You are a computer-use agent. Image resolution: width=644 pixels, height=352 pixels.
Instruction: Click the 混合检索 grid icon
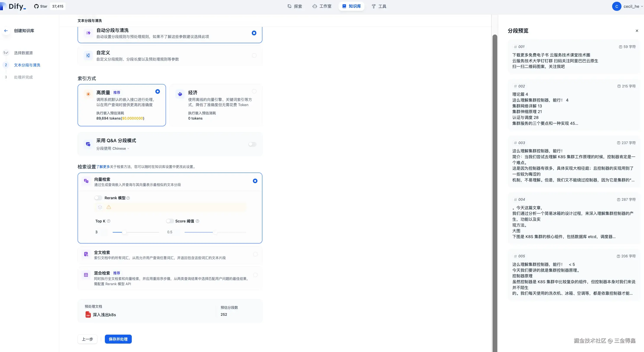(x=86, y=275)
